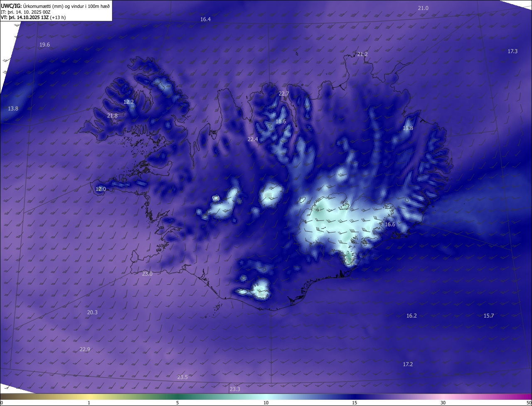This screenshot has height=406, width=532.
Task: Click the 15.7 value label
Action: 489,316
